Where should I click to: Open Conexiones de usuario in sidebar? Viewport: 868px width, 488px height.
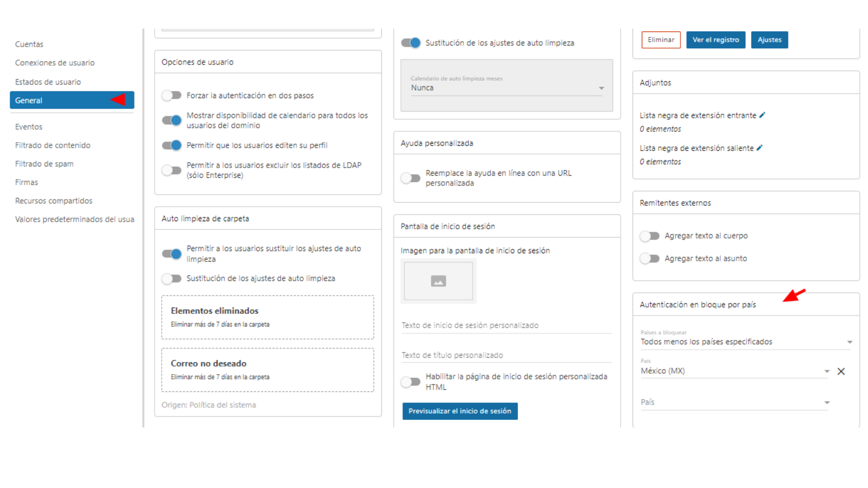point(55,63)
